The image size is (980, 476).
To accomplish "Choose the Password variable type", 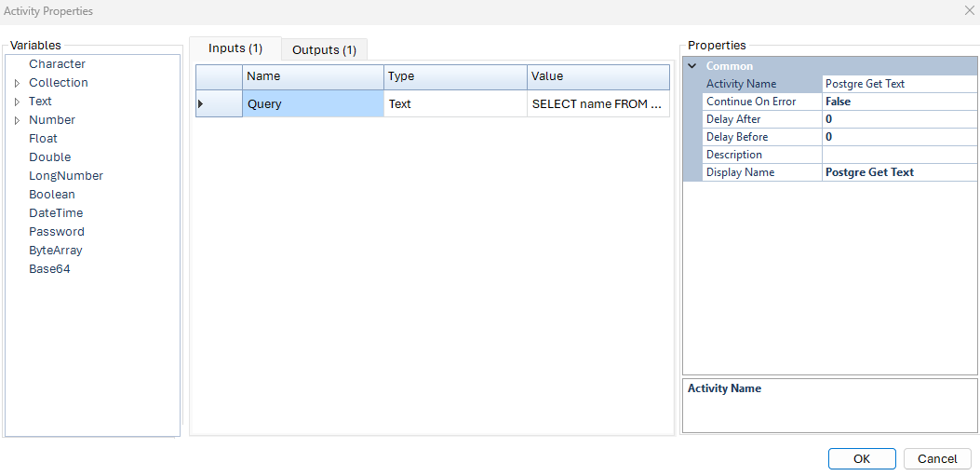I will click(x=57, y=232).
